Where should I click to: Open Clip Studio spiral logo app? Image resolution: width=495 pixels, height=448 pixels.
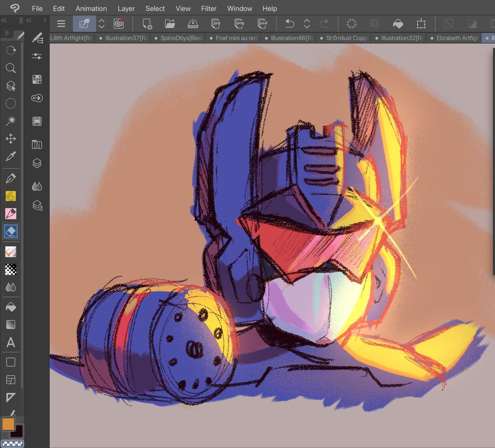click(x=119, y=24)
